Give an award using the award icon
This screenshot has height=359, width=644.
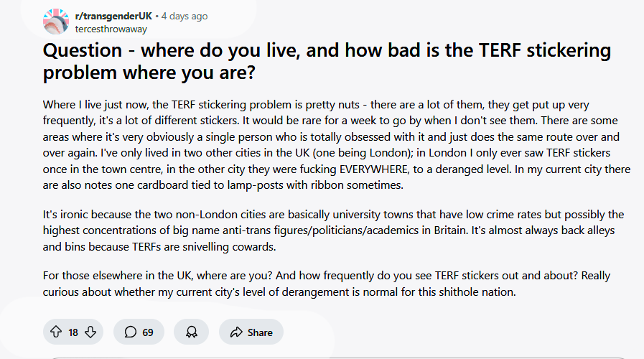[x=192, y=332]
